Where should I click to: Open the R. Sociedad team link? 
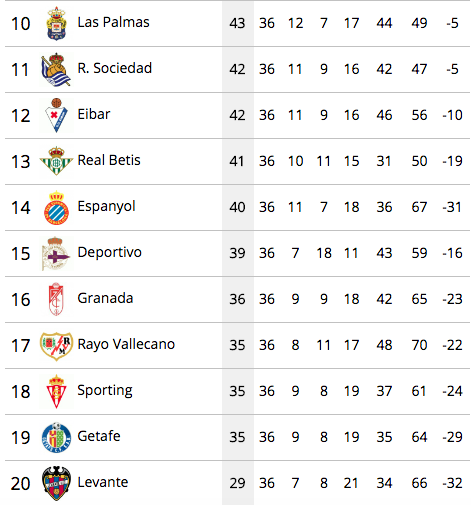[115, 68]
